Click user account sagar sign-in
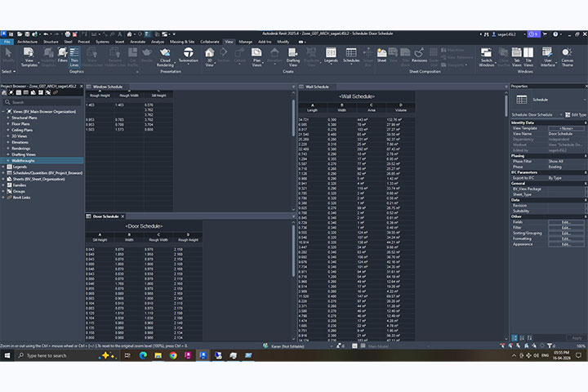588x392 pixels. click(x=505, y=34)
